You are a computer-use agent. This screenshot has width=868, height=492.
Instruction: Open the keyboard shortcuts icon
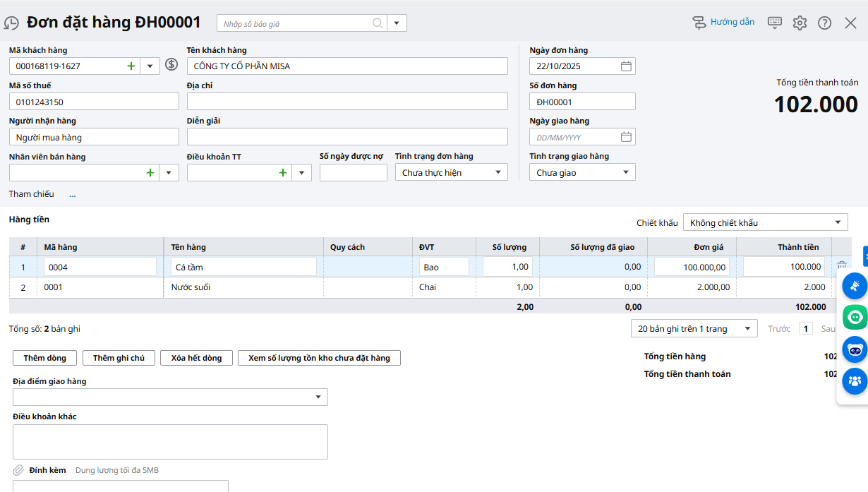click(x=775, y=23)
